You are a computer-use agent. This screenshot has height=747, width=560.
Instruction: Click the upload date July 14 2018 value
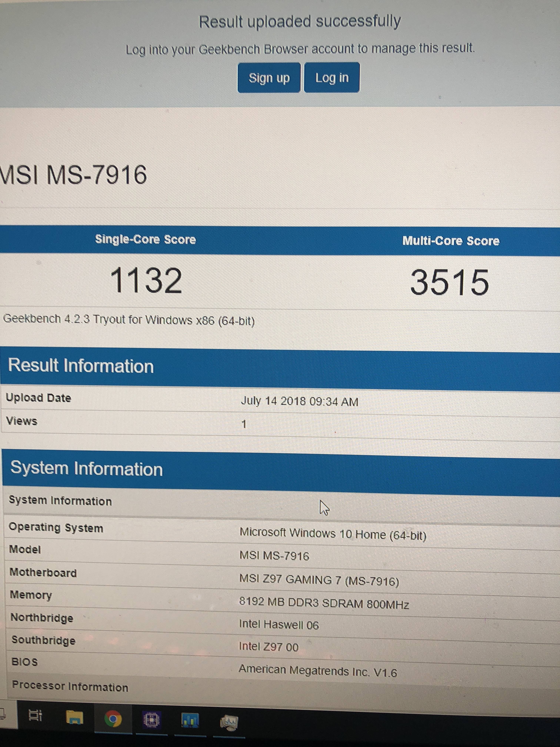[x=299, y=401]
